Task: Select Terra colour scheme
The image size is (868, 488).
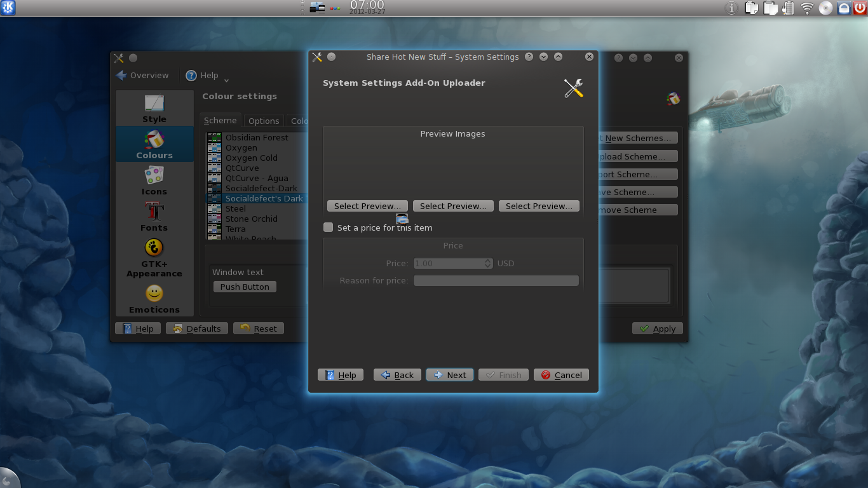Action: (x=257, y=229)
